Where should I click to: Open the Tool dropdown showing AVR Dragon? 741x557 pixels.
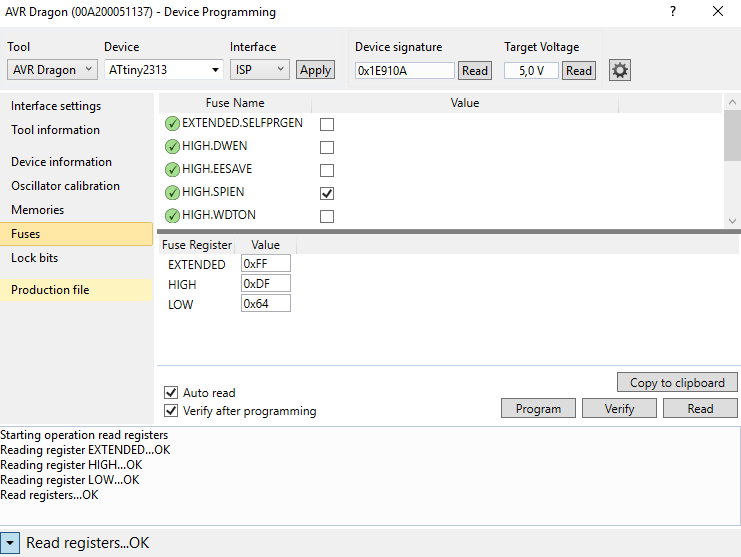point(52,70)
